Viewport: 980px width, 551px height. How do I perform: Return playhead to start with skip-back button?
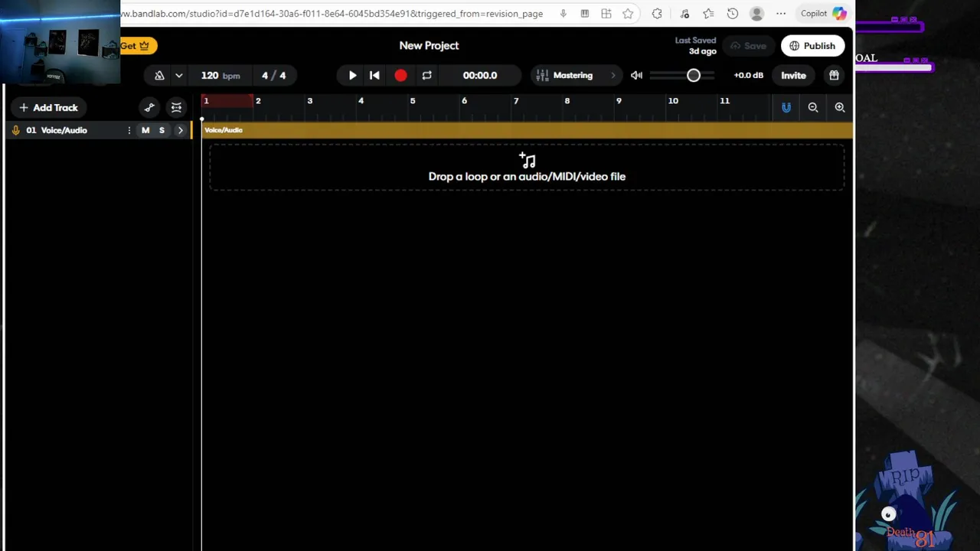(x=374, y=76)
